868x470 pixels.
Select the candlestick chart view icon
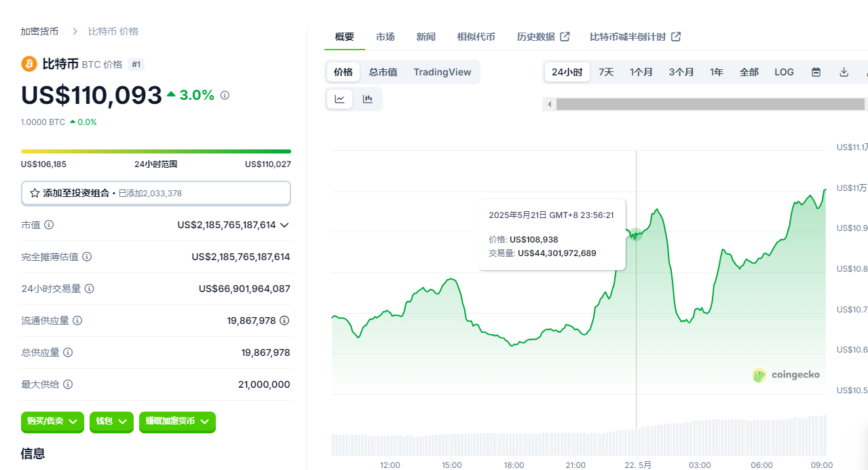[368, 99]
